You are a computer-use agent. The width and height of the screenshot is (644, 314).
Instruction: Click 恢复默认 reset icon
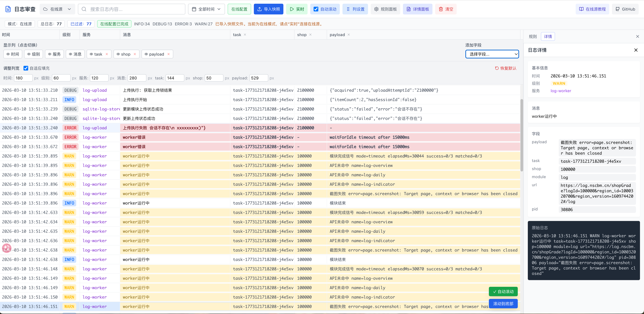497,68
